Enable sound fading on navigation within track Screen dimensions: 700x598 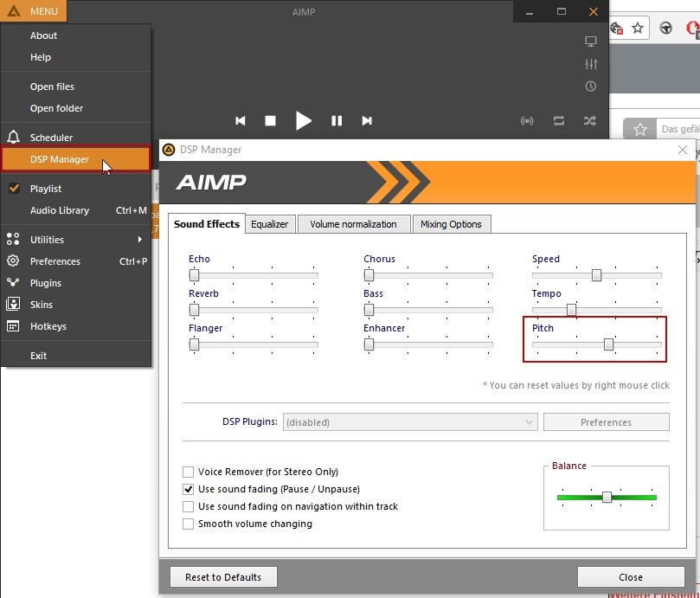tap(188, 506)
